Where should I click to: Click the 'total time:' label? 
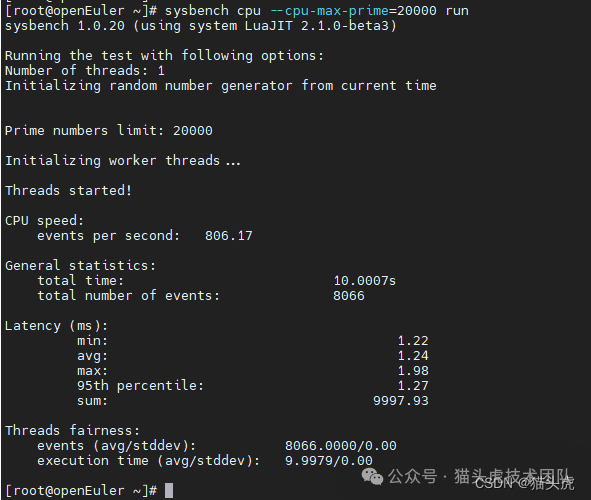pyautogui.click(x=81, y=281)
